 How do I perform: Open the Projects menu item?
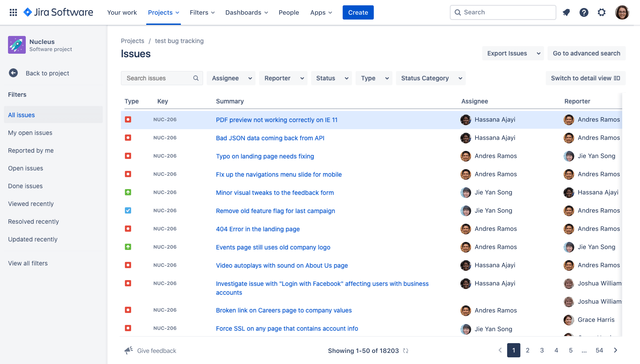click(164, 12)
